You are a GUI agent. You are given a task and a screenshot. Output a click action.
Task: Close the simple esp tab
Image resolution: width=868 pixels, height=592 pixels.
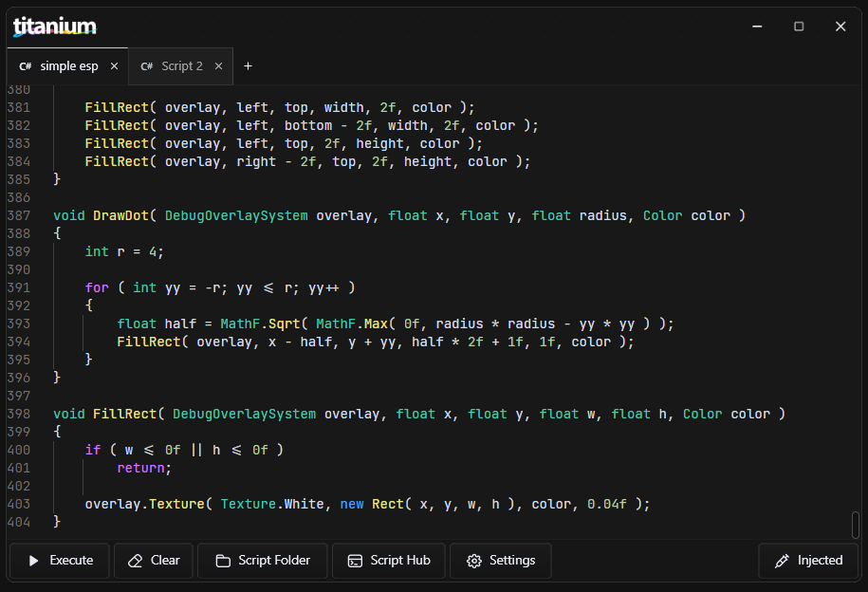[114, 66]
